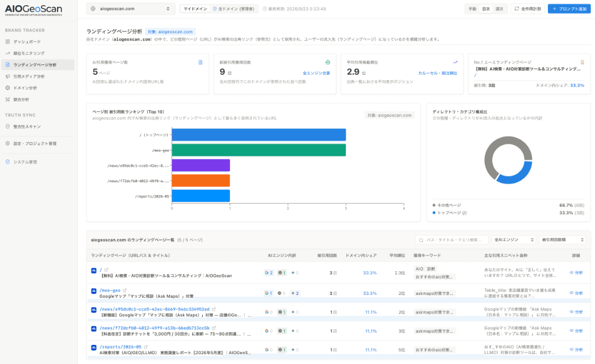Open the /meo-geo page link
The height and width of the screenshot is (364, 595).
point(110,290)
